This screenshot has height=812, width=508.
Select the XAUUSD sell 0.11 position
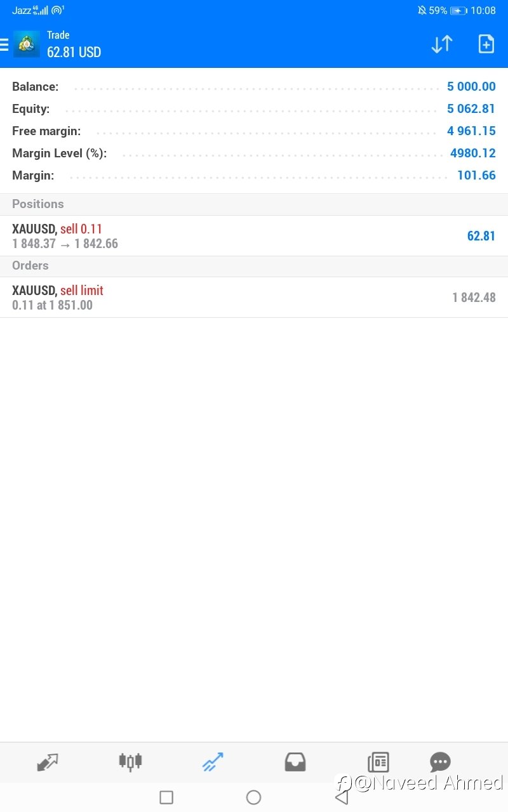coord(254,236)
